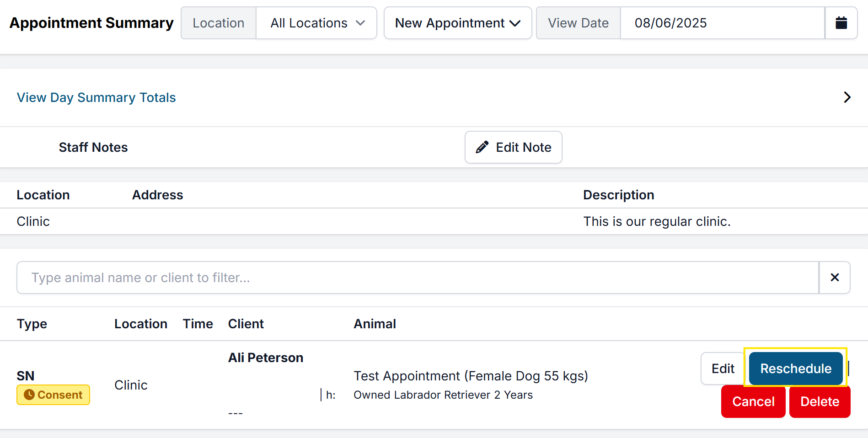
Task: Click the pencil Edit Note button
Action: 513,147
